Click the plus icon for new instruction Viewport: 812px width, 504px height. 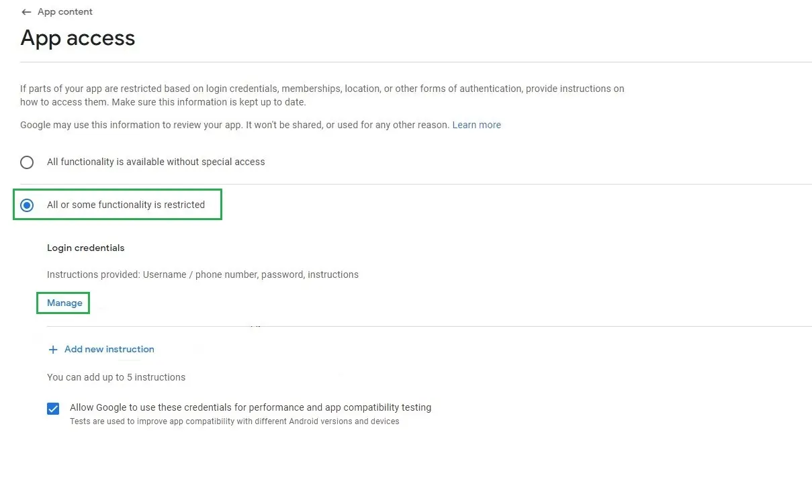[x=53, y=350]
